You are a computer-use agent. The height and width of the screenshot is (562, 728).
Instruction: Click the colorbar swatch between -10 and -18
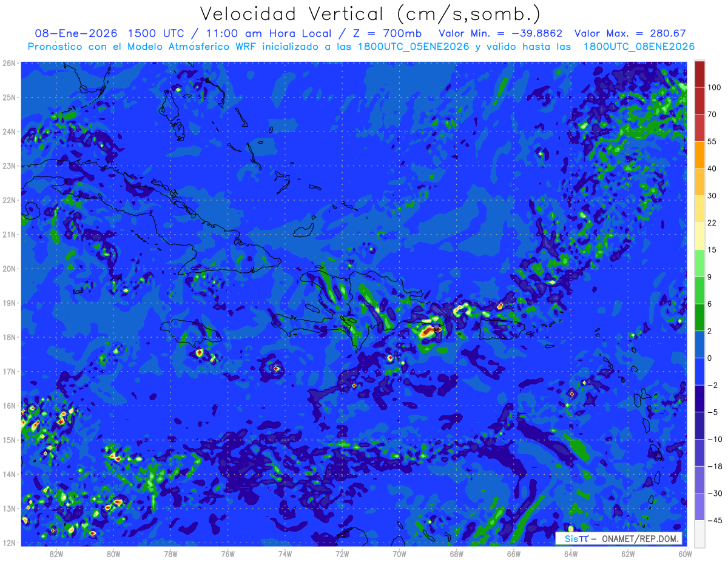pos(699,452)
